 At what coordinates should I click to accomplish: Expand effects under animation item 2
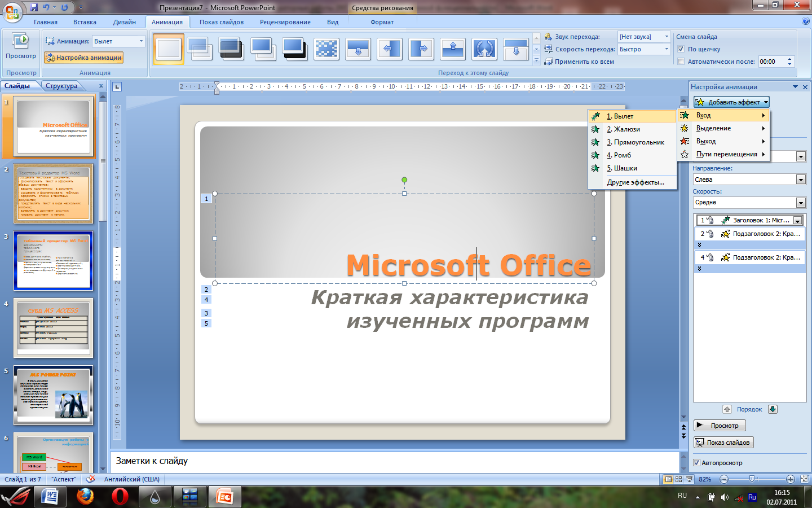(699, 245)
